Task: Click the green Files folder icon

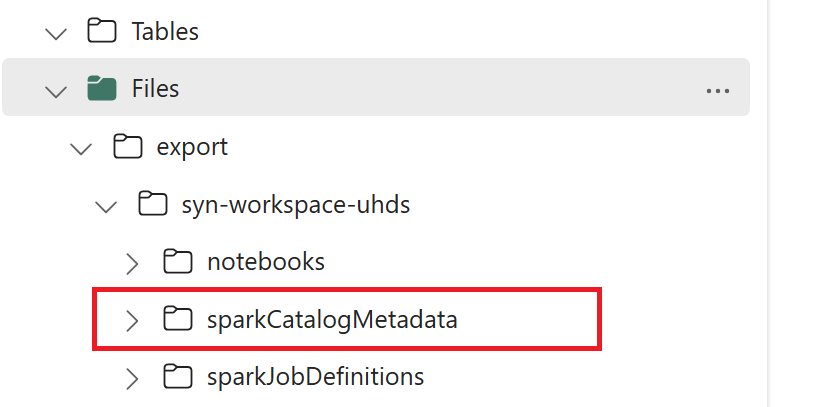Action: click(101, 89)
